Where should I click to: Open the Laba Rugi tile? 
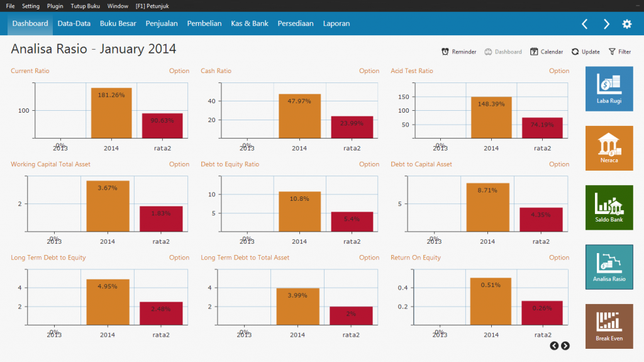[609, 89]
